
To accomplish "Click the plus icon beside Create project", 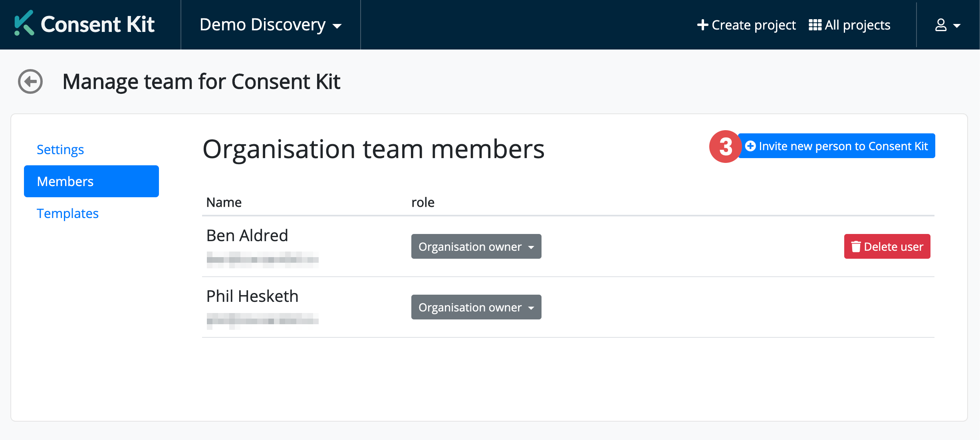I will 702,25.
